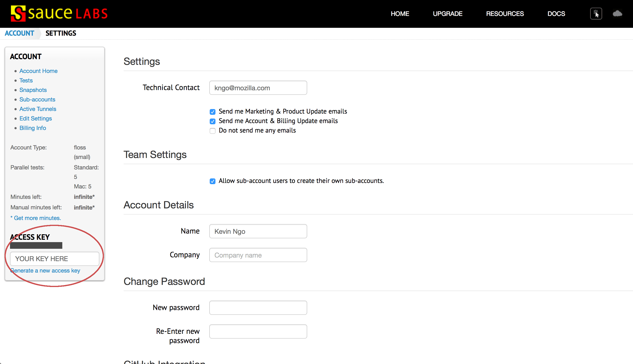Toggle 'Send me Marketing & Product Update emails' checkbox

click(212, 111)
